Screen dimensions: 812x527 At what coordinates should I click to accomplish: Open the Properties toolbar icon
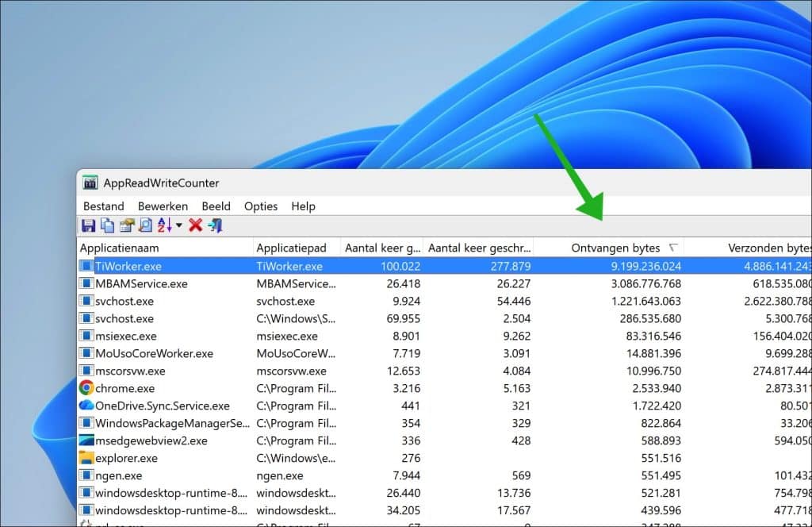pos(126,225)
